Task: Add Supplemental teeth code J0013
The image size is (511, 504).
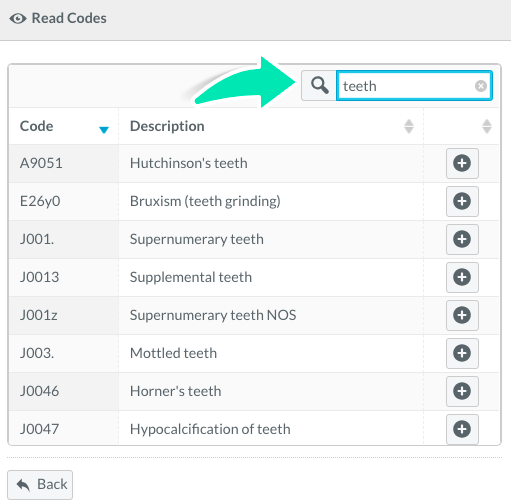Action: click(x=462, y=277)
